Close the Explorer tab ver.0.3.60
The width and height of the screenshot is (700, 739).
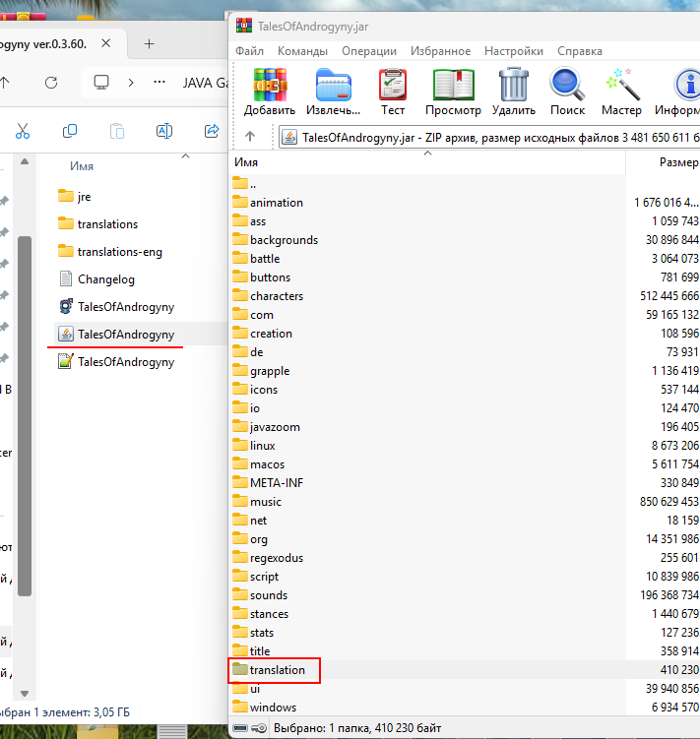coord(106,43)
